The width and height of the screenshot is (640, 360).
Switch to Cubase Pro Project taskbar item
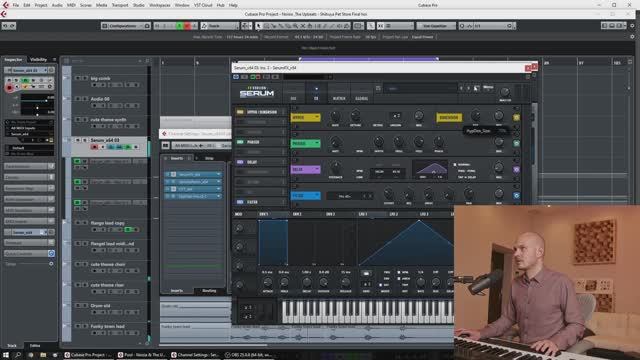[x=88, y=355]
